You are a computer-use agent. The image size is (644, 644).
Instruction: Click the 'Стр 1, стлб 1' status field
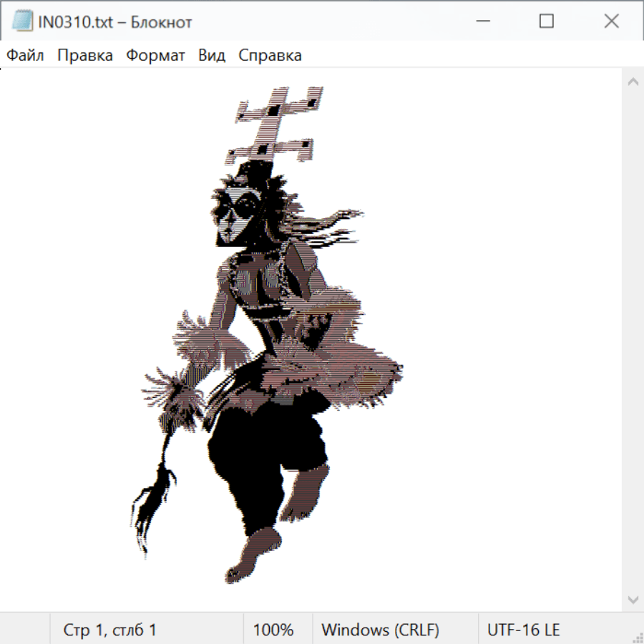point(110,630)
